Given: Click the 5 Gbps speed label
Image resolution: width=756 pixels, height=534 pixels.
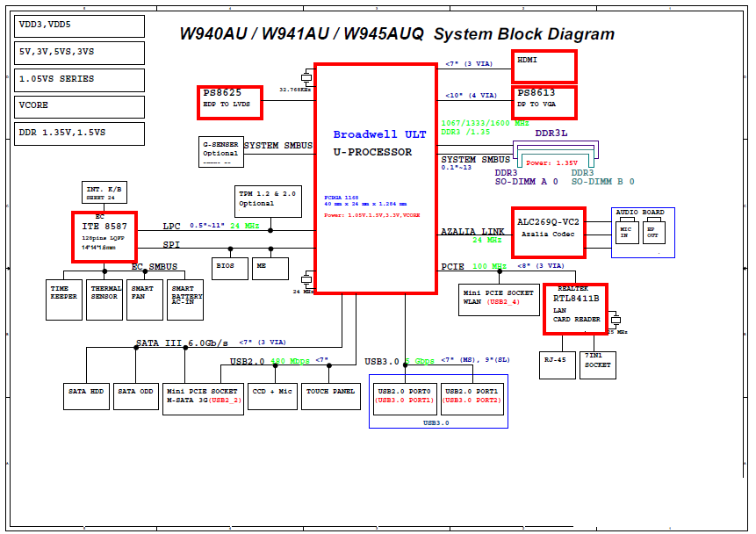Looking at the screenshot, I should pos(420,361).
